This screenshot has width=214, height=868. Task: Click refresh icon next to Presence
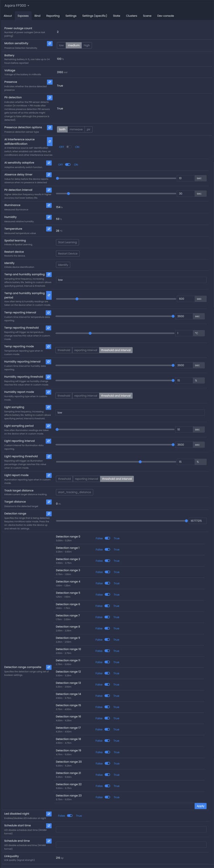(49, 82)
